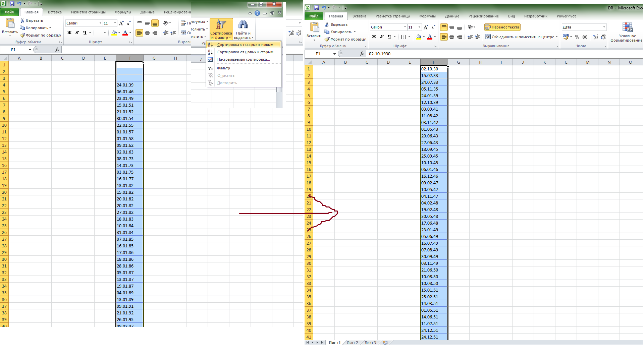Screen dimensions: 644x362
Task: Choose Sort oldest to newest
Action: point(244,45)
